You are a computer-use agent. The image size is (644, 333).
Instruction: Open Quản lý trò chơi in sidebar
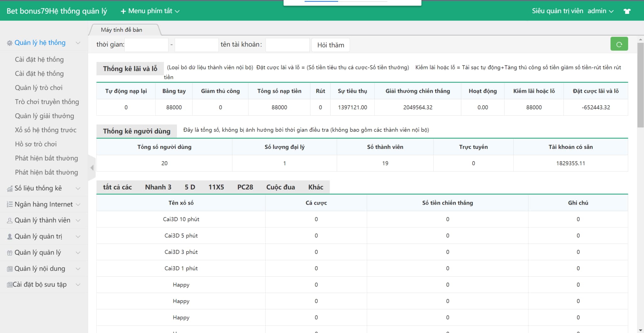point(39,88)
